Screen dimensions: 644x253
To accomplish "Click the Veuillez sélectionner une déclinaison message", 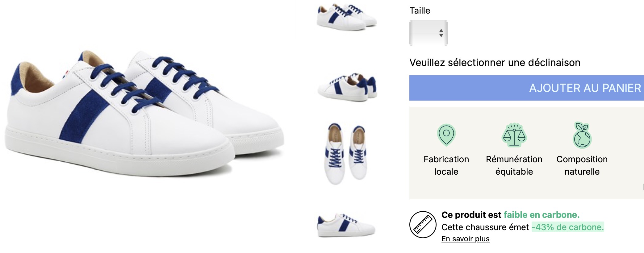I will 495,63.
